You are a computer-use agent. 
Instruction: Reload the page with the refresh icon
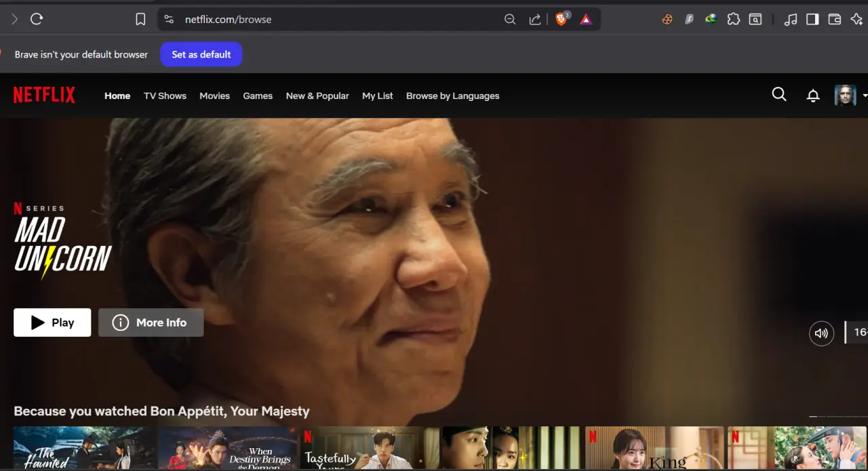37,19
